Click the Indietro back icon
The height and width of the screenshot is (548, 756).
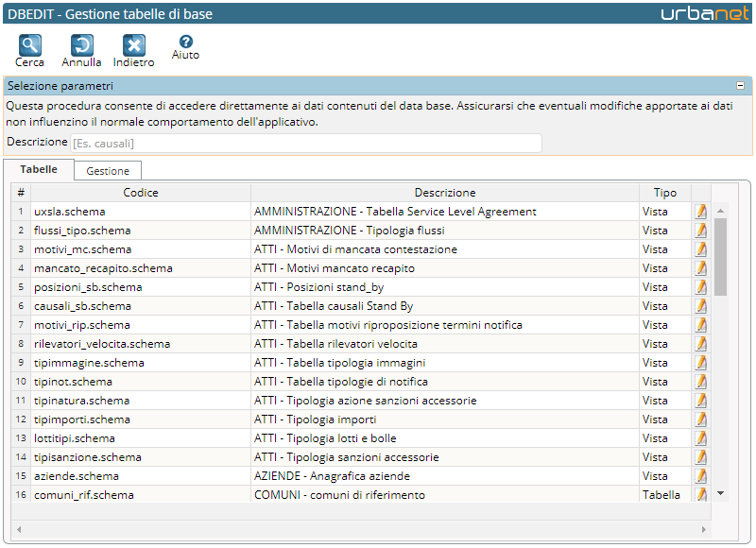pos(133,45)
